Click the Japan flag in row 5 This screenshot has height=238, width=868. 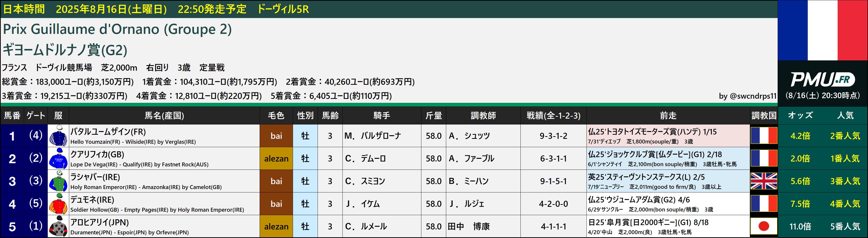764,226
